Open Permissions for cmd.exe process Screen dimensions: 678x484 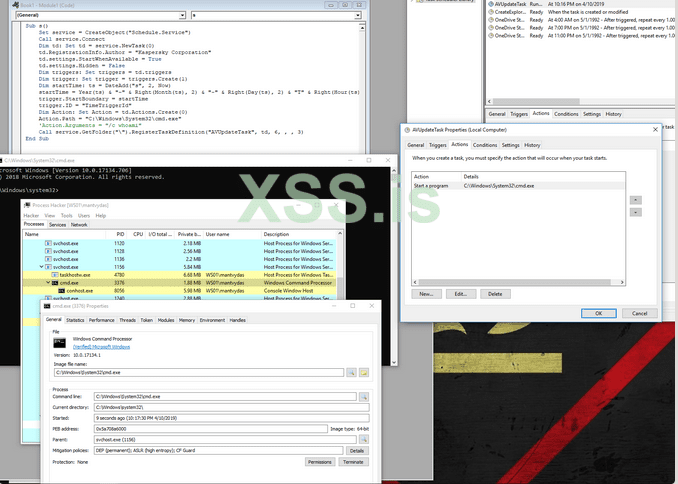320,462
